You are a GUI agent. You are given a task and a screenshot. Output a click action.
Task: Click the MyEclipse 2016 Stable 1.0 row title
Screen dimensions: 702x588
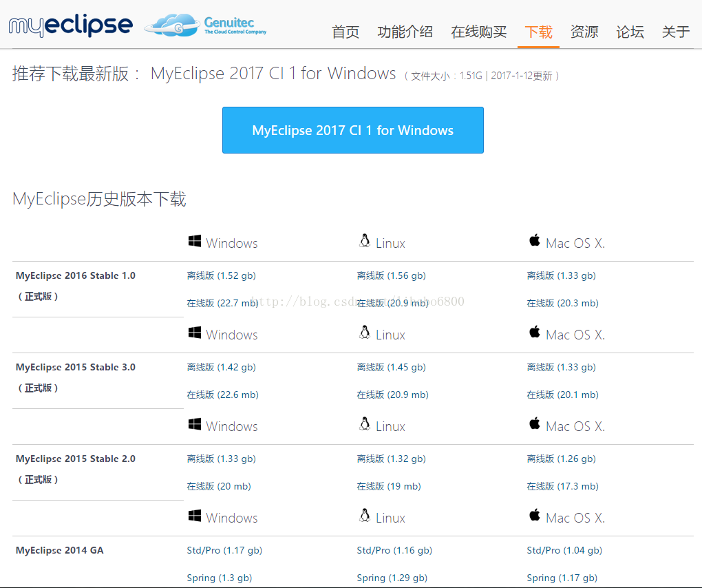tap(76, 276)
